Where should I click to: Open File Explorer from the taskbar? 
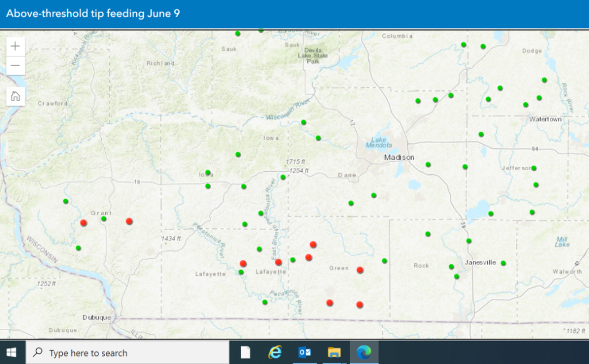[334, 352]
